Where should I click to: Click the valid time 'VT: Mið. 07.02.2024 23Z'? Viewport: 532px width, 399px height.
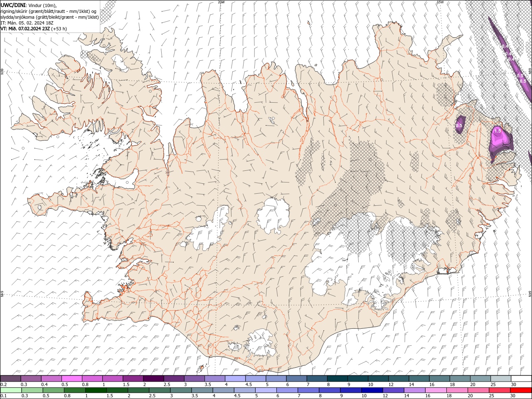pyautogui.click(x=26, y=29)
